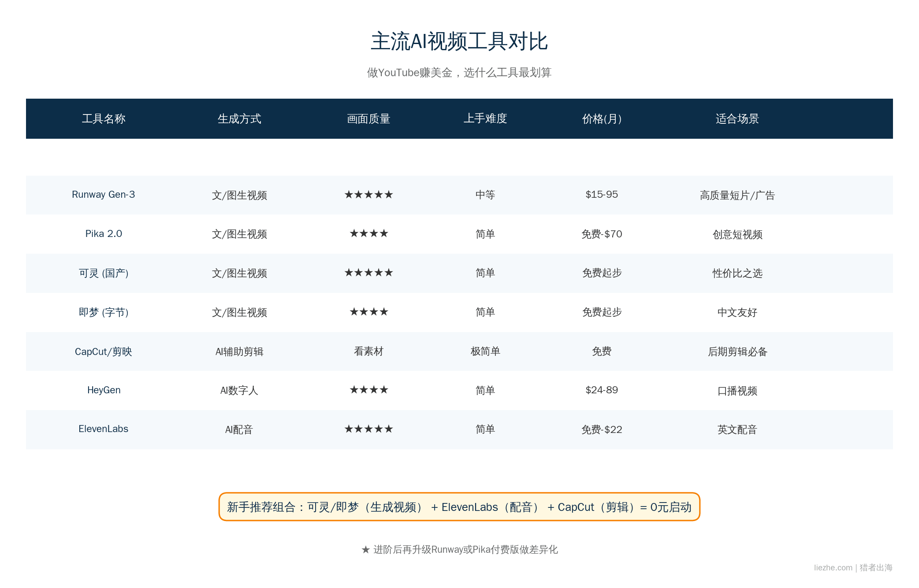The height and width of the screenshot is (588, 919).
Task: Click AI辅助剪辑 generation method cell
Action: (x=239, y=351)
